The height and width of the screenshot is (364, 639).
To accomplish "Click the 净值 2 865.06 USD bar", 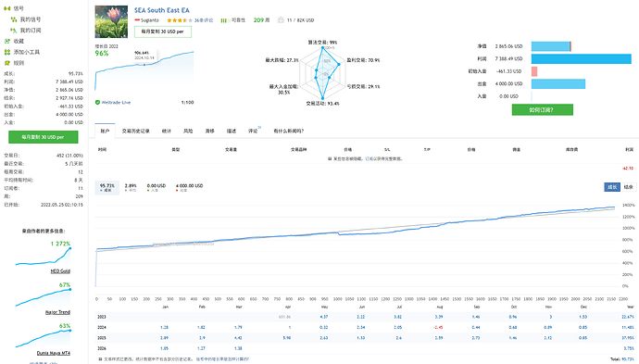I will pyautogui.click(x=551, y=46).
